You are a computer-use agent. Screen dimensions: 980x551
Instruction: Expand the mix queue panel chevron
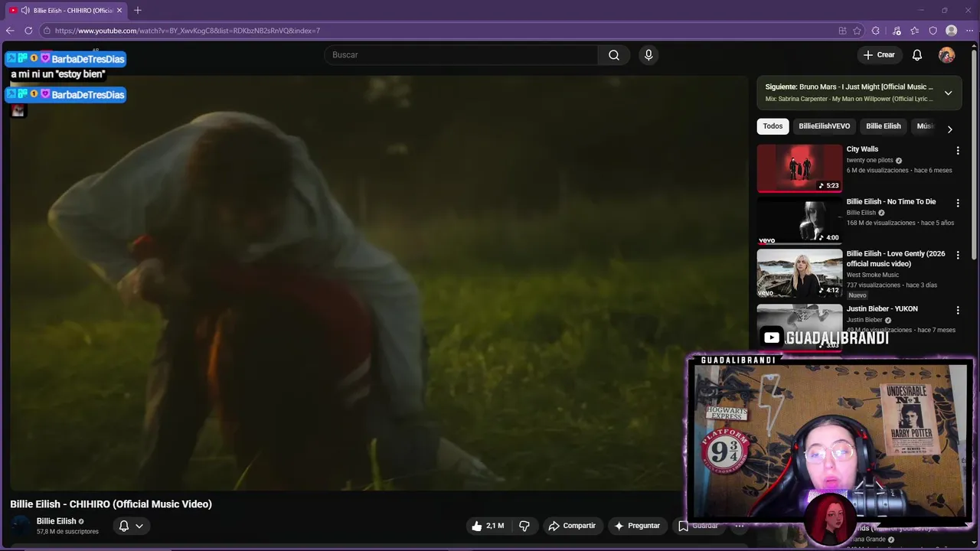[948, 93]
